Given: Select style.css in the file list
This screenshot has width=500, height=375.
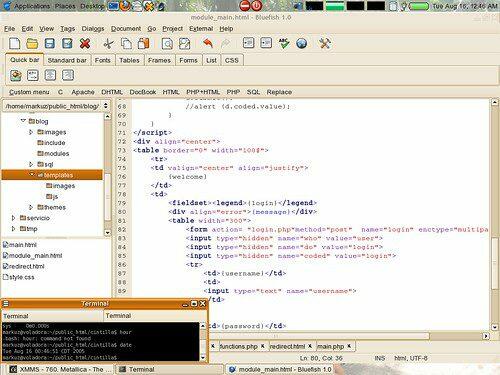Looking at the screenshot, I should click(x=19, y=277).
